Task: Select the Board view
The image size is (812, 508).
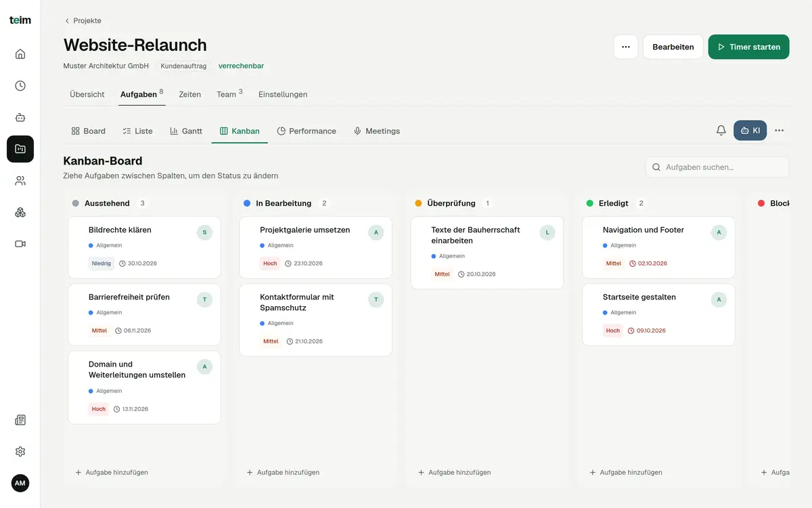Action: (89, 131)
